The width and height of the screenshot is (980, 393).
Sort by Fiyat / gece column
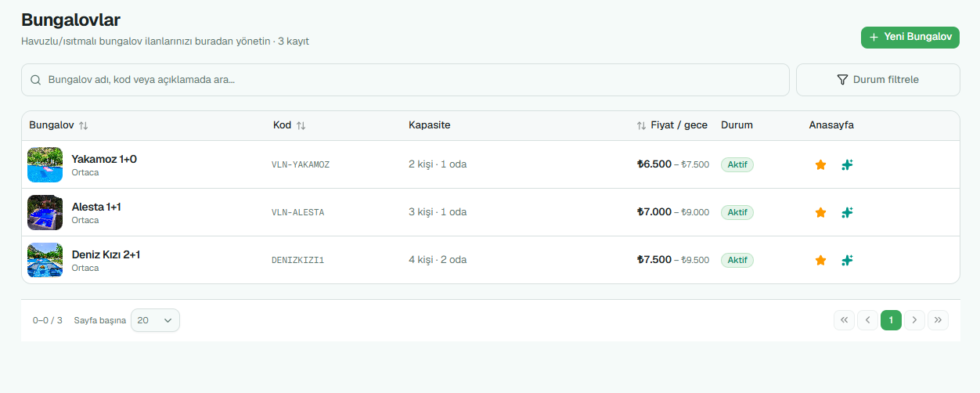[x=641, y=125]
